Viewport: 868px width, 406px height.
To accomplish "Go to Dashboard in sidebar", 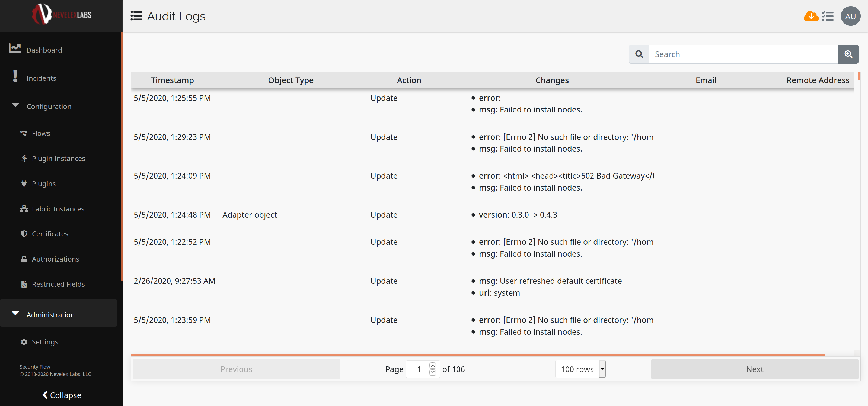I will coord(44,50).
